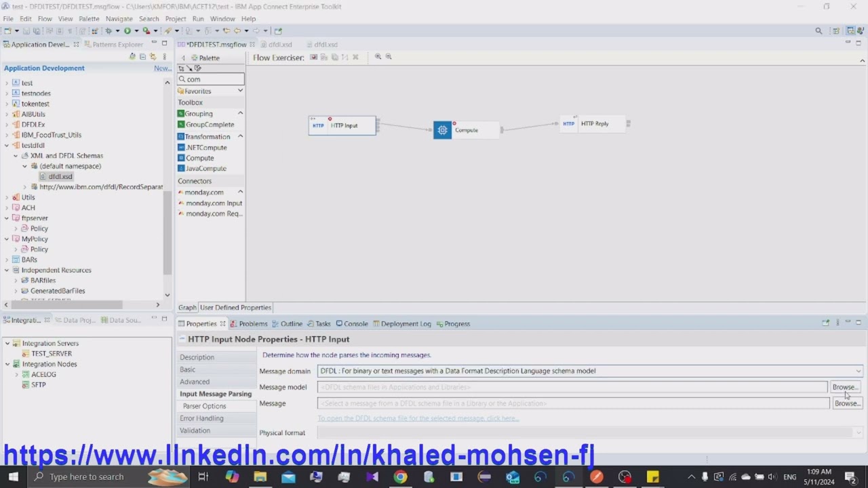
Task: Open the Palette menu
Action: point(89,18)
